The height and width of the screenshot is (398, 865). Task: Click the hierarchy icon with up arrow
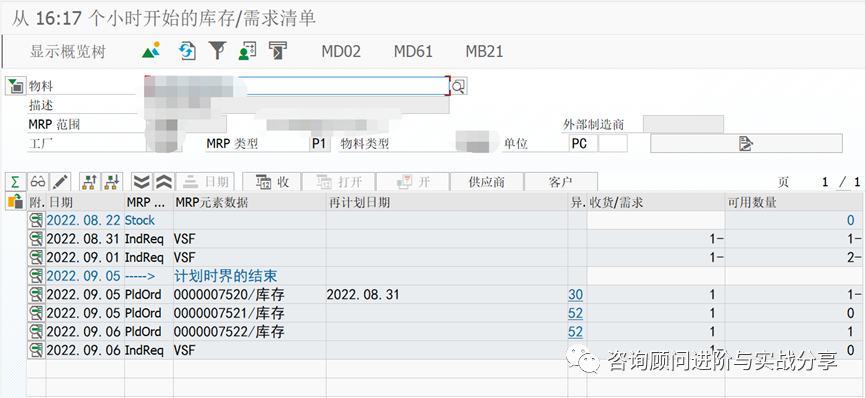coord(89,182)
